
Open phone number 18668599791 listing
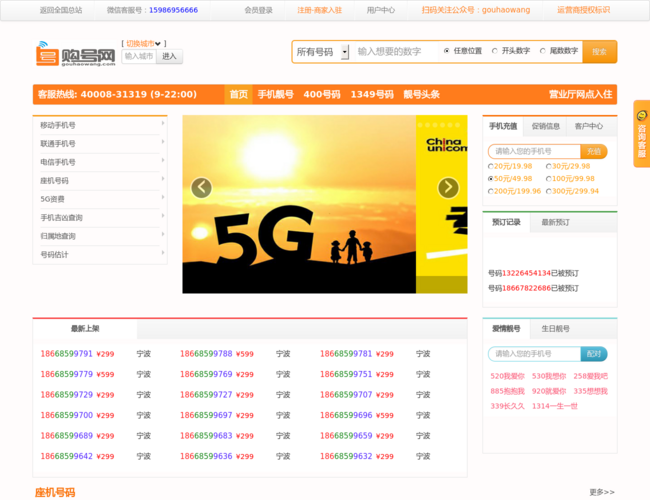pyautogui.click(x=66, y=354)
